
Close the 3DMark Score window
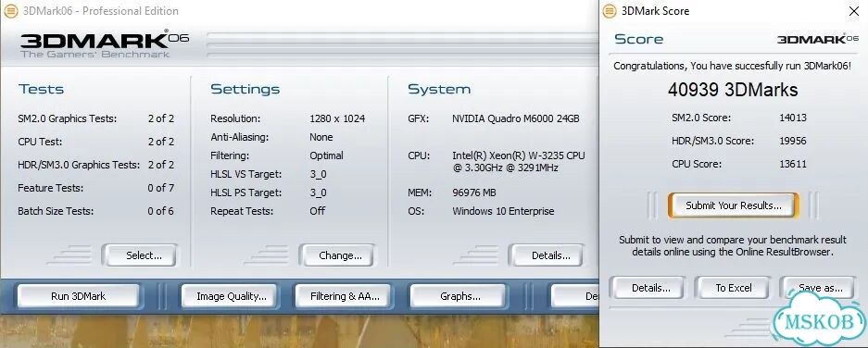click(x=854, y=10)
